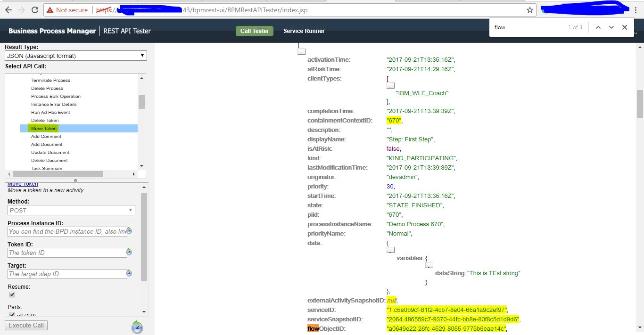Screen dimensions: 644x335
Task: Jump to next match in the find bar
Action: pos(611,27)
